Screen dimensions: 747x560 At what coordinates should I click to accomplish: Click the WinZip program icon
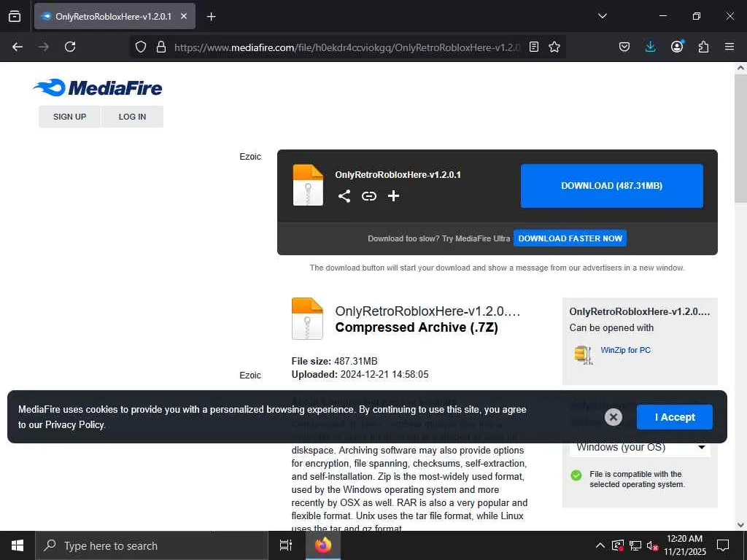pyautogui.click(x=584, y=355)
